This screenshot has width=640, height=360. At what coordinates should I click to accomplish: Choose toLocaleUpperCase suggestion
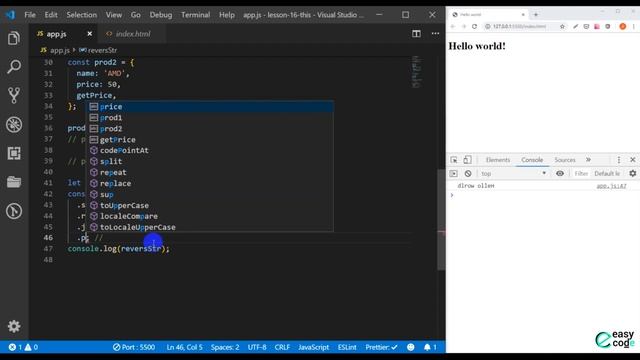point(211,227)
